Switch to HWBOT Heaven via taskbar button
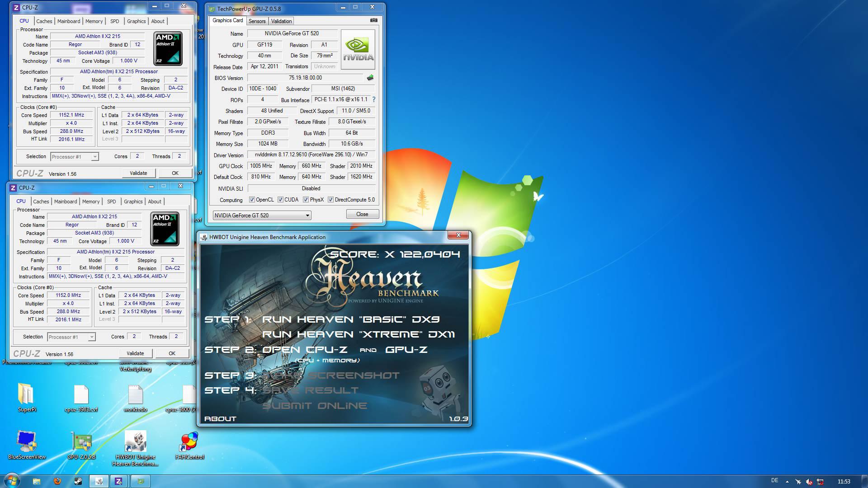 [x=99, y=481]
